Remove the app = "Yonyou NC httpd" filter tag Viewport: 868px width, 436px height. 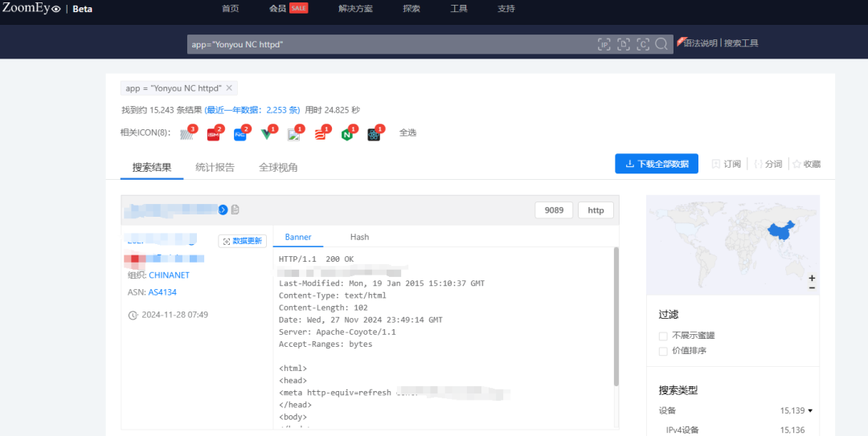pos(229,88)
